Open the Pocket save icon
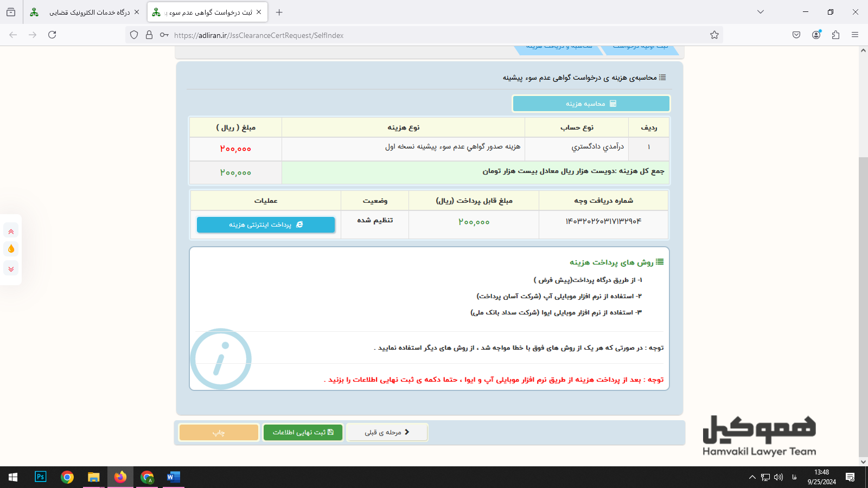The height and width of the screenshot is (488, 868). point(796,35)
